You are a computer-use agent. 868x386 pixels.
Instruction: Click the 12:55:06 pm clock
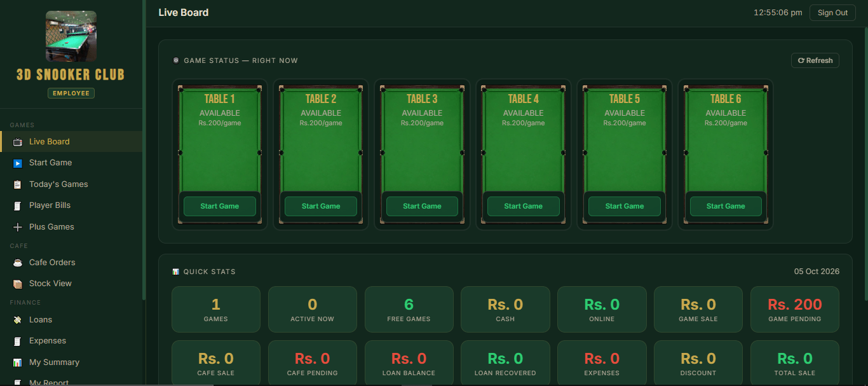(778, 13)
